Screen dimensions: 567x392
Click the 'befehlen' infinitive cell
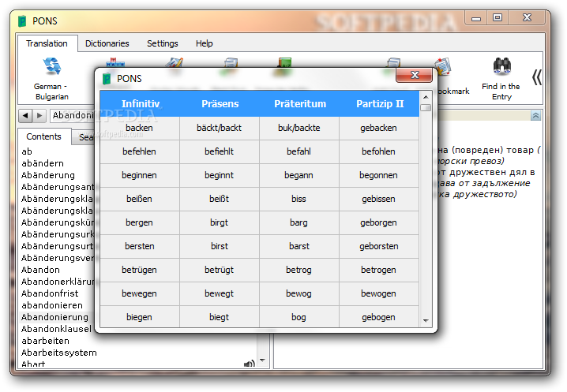click(x=140, y=151)
